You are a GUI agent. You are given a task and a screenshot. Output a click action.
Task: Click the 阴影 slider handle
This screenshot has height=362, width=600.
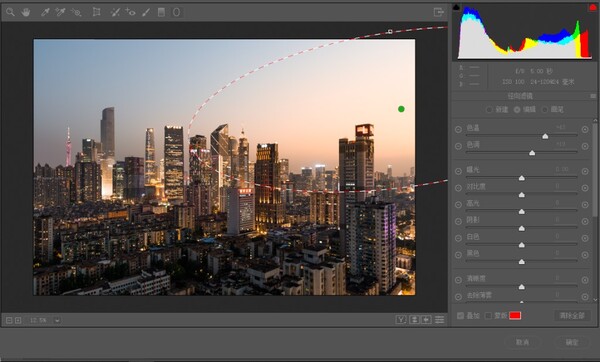522,228
